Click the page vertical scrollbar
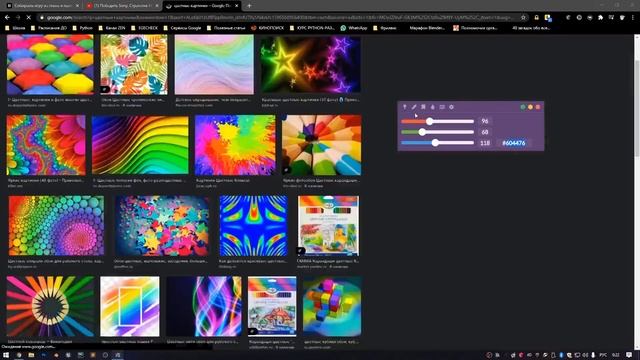The image size is (640, 360). coord(637,108)
